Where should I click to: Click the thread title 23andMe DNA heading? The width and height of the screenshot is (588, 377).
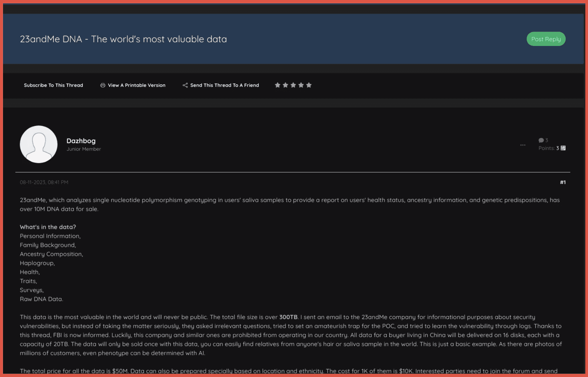coord(123,39)
